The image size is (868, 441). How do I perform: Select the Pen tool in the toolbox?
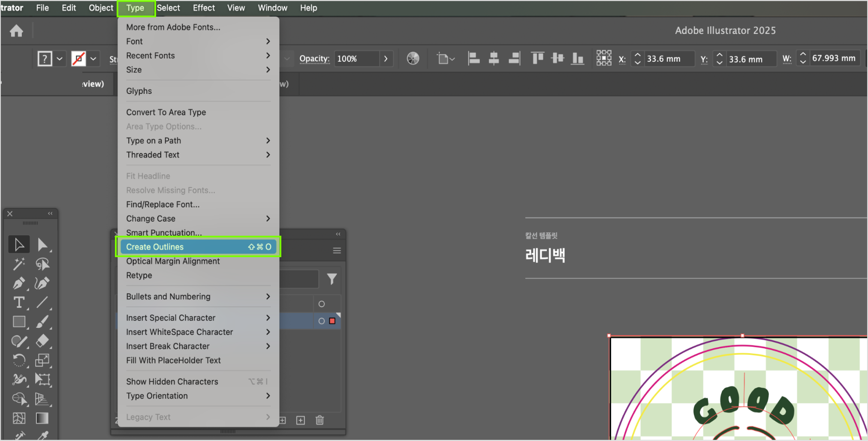[x=18, y=283]
